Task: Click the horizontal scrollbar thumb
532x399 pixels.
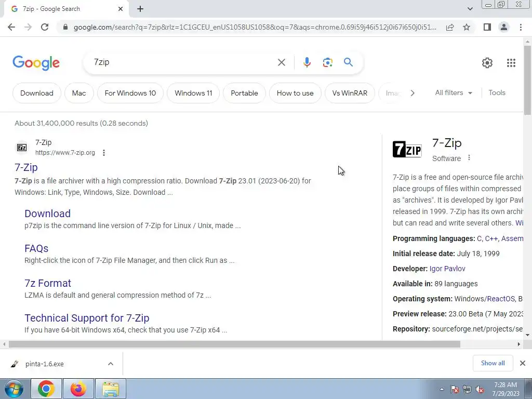Action: point(234,344)
